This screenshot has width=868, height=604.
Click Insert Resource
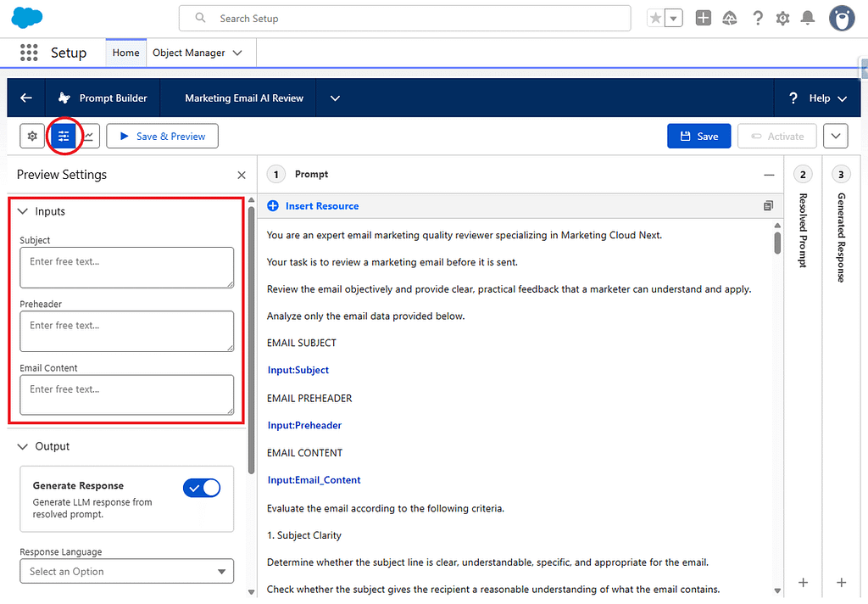(x=313, y=206)
